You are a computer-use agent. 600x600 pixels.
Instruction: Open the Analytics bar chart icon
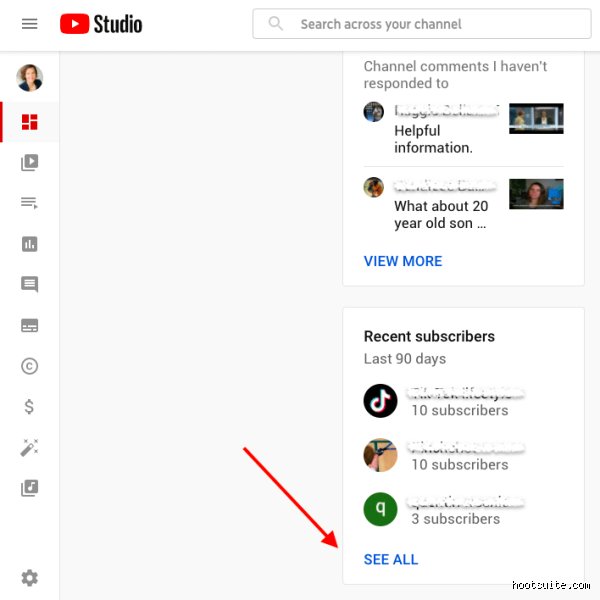tap(29, 244)
